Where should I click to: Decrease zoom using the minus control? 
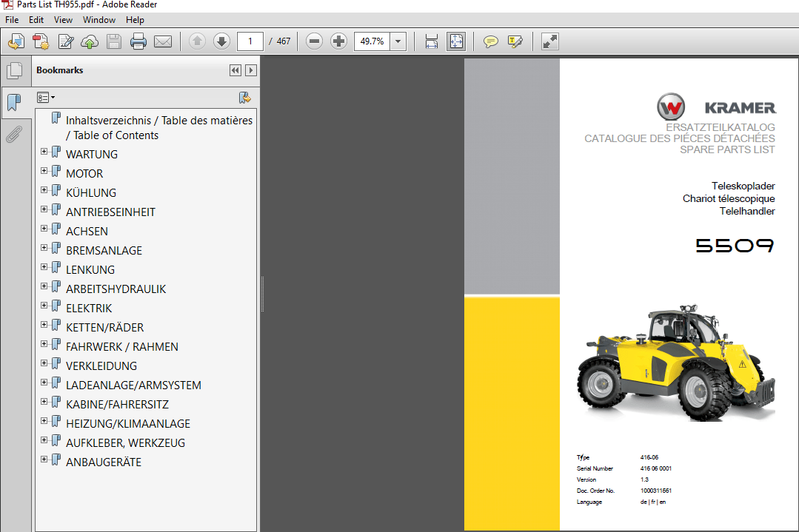pyautogui.click(x=314, y=41)
